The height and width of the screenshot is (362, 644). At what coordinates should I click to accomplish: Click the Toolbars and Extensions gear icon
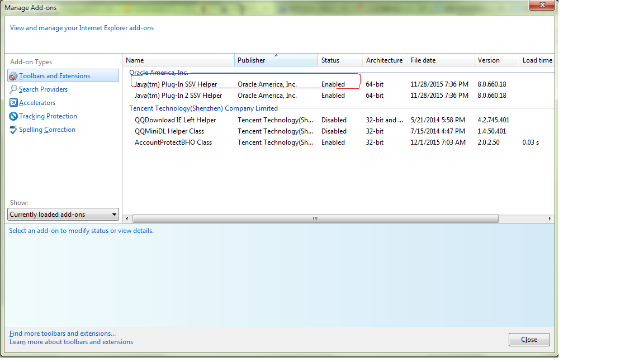(x=13, y=76)
